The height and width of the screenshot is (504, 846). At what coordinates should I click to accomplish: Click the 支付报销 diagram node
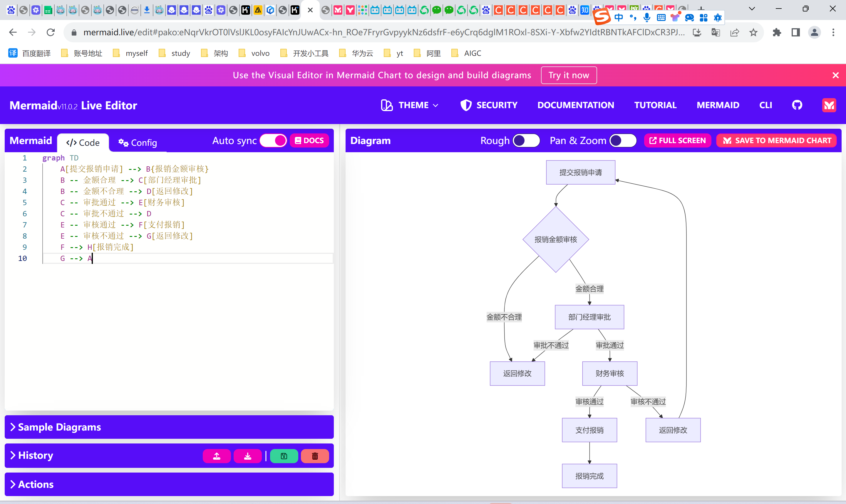coord(589,430)
